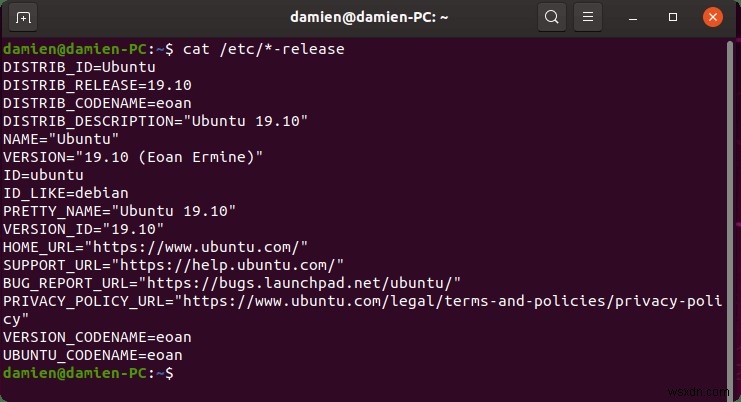This screenshot has height=402, width=741.
Task: Click the https://www.ubuntu.com/ home URL
Action: coord(200,247)
